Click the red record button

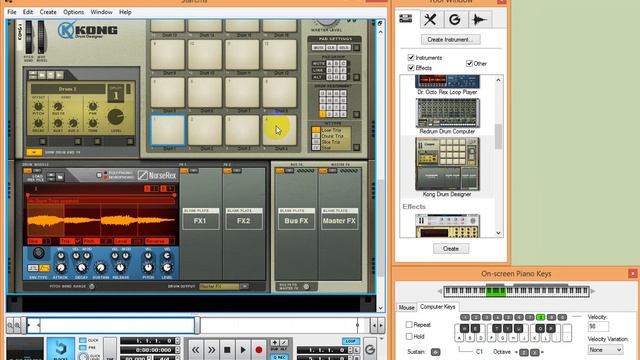pos(258,350)
